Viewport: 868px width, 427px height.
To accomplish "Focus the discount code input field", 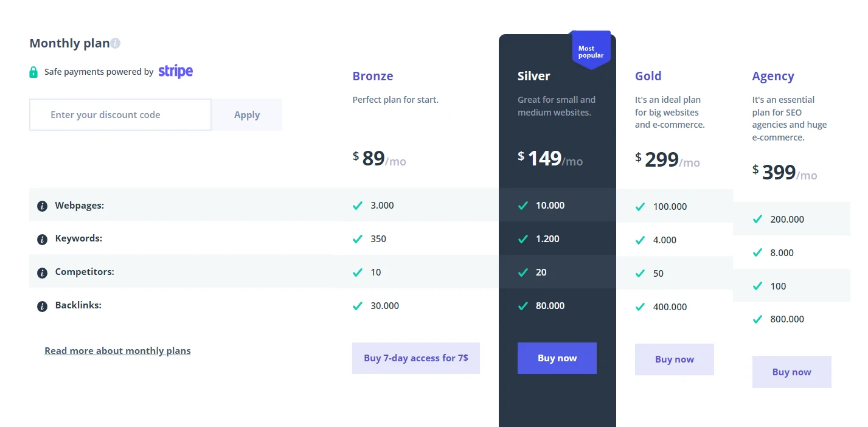I will point(120,115).
